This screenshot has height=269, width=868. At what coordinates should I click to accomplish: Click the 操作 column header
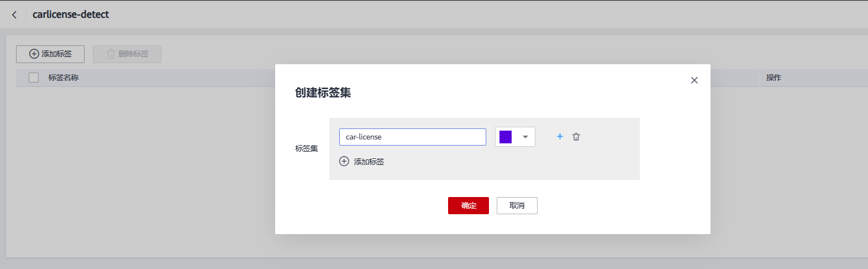[774, 77]
